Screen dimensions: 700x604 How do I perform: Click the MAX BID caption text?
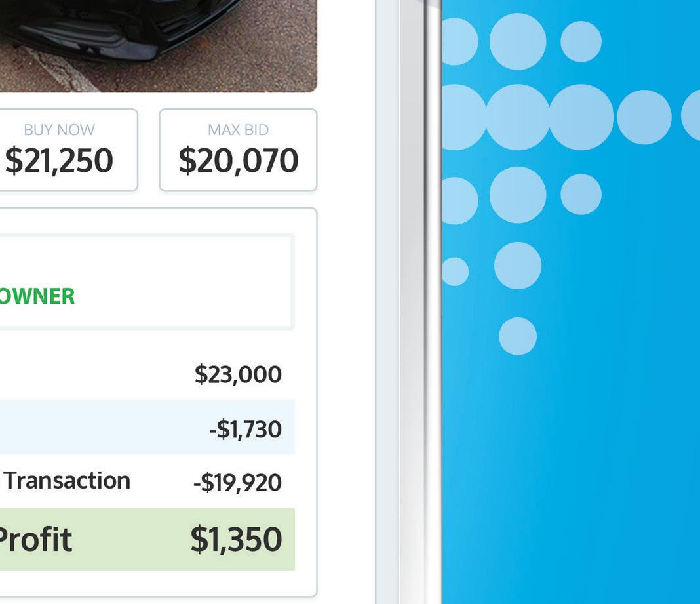238,130
